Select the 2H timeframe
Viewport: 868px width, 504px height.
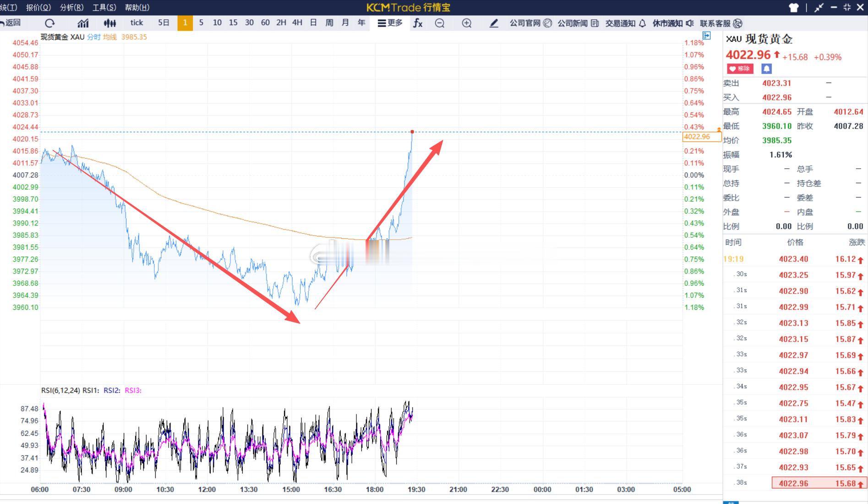[281, 23]
